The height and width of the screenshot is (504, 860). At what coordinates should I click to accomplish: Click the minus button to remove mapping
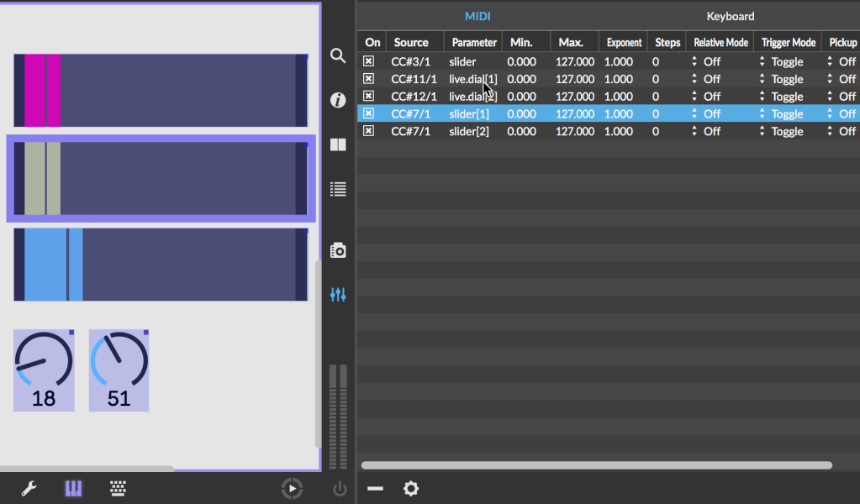[375, 488]
